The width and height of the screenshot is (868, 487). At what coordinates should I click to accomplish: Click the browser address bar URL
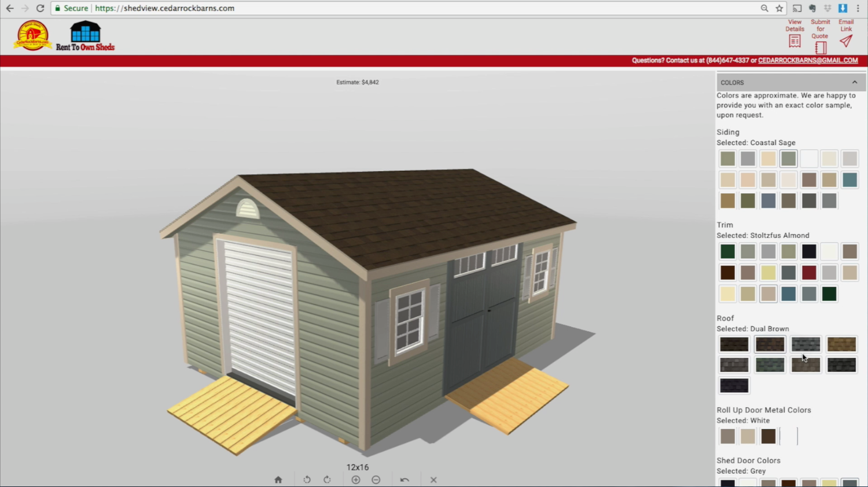[x=165, y=8]
